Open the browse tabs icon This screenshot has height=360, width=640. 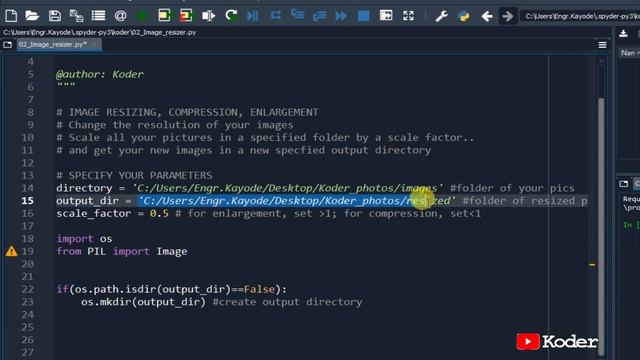7,44
